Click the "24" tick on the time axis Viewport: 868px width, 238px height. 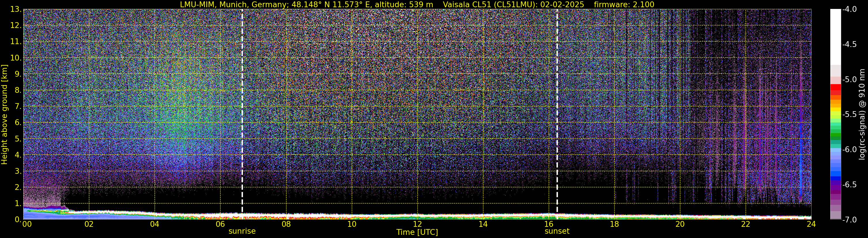(x=811, y=224)
